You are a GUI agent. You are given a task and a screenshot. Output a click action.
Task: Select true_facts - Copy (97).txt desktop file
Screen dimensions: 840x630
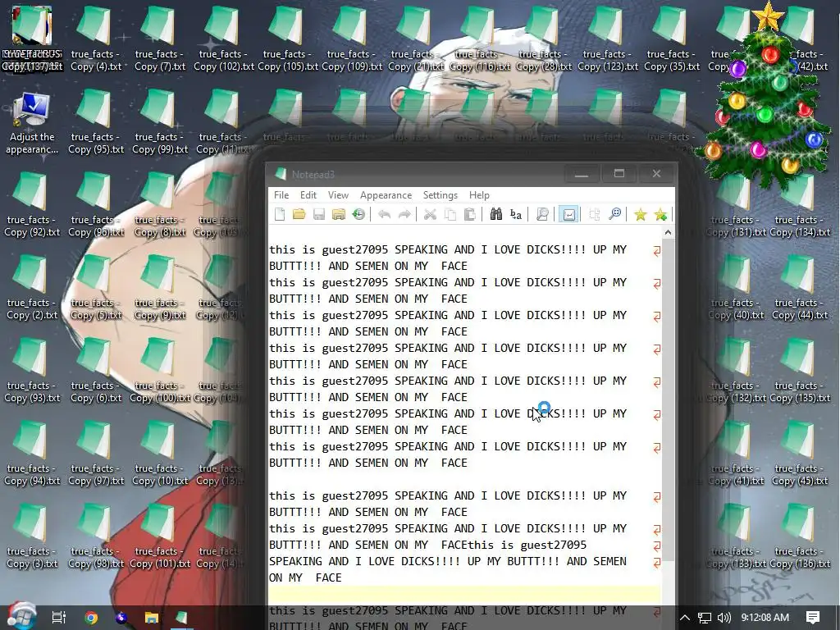pyautogui.click(x=96, y=454)
